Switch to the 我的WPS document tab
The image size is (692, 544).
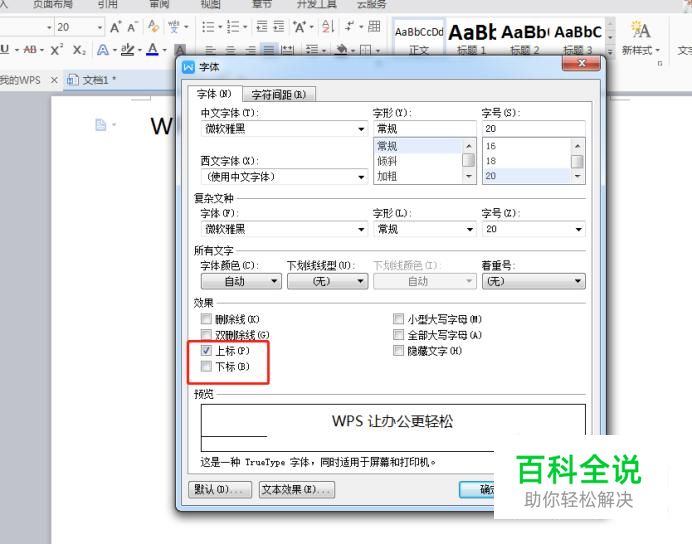[x=20, y=80]
